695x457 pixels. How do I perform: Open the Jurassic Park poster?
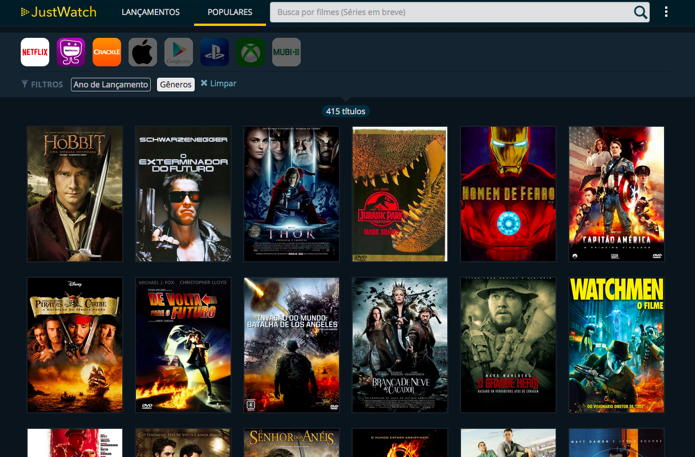(x=400, y=194)
